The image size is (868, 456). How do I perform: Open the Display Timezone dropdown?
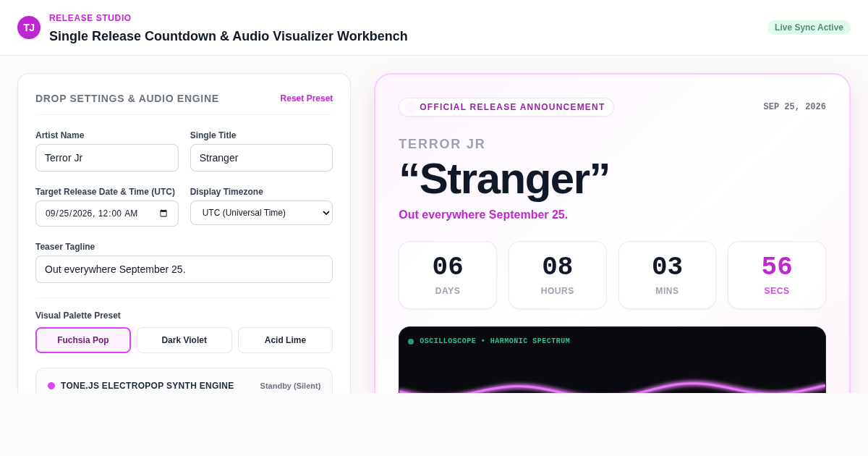point(261,213)
